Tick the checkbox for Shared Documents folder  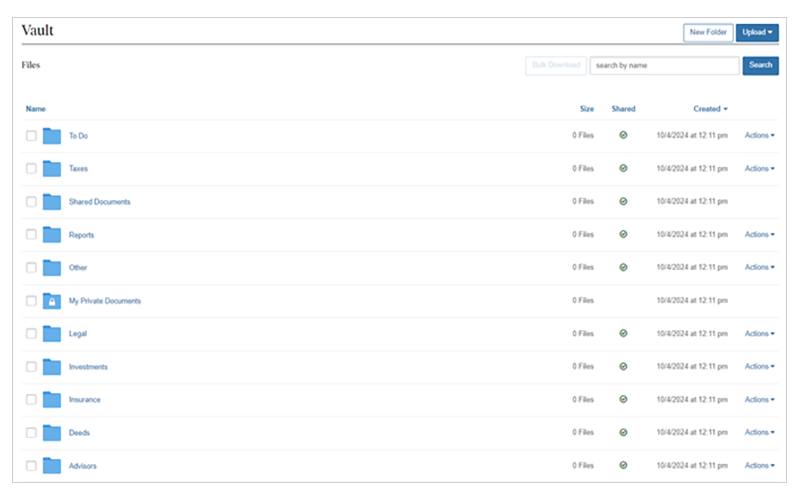(31, 202)
